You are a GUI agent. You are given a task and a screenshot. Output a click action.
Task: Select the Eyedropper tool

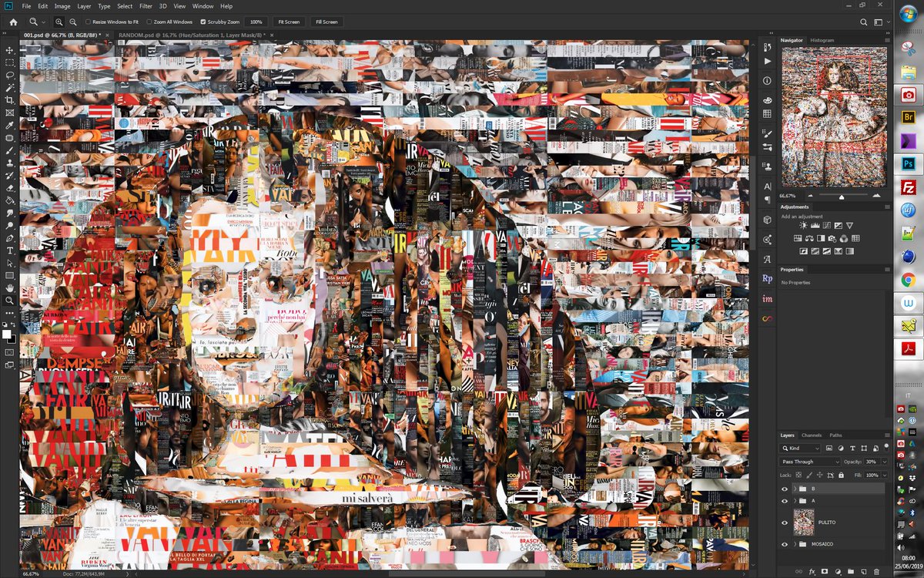10,125
